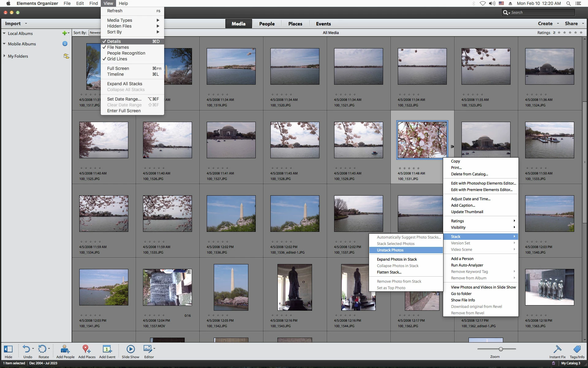Click the Mobile Albums info icon

[65, 44]
